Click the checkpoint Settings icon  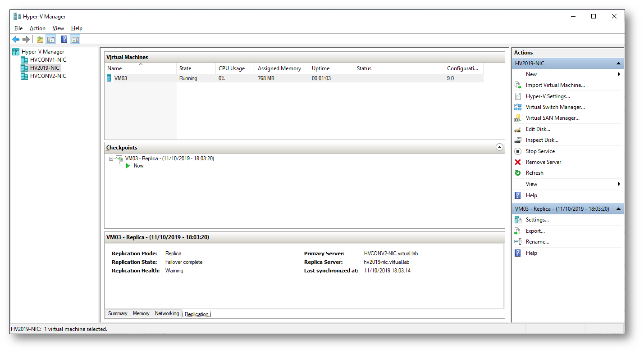coord(518,220)
